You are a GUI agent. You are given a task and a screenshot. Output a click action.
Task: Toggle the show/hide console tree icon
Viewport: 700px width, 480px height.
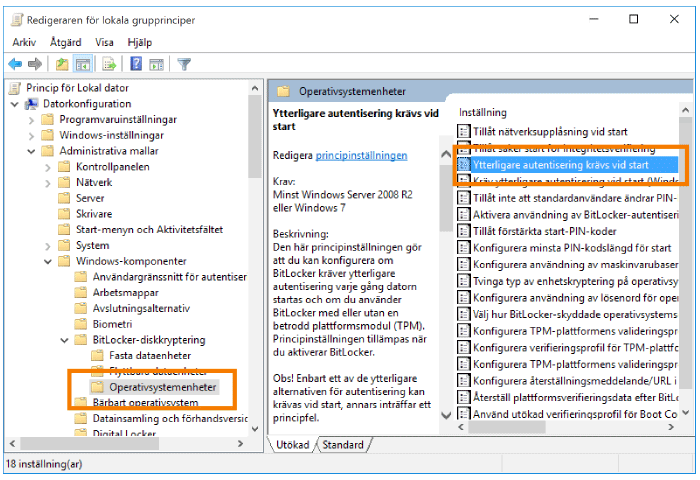coord(83,64)
